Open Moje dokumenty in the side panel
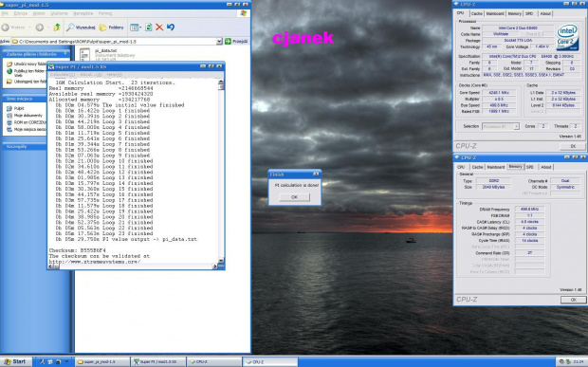 click(28, 116)
